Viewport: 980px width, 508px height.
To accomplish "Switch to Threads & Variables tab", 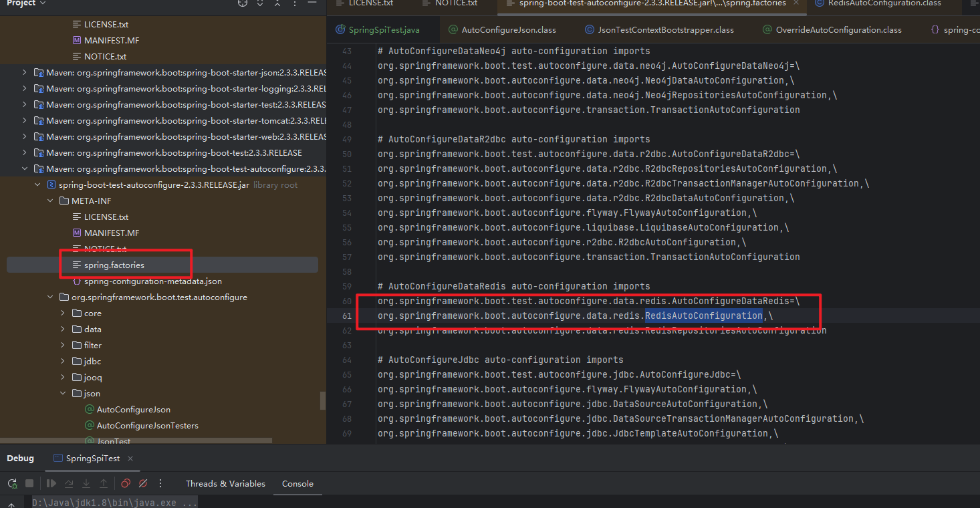I will [225, 483].
